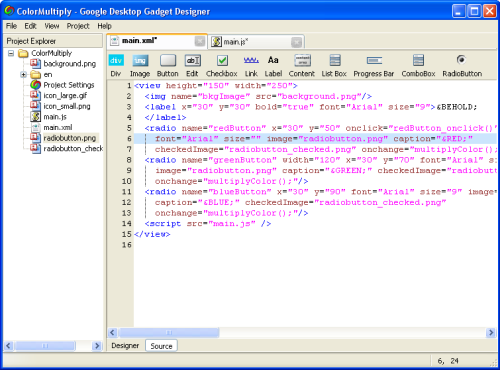This screenshot has width=500, height=370.
Task: Select the RadioButton tool
Action: 462,66
